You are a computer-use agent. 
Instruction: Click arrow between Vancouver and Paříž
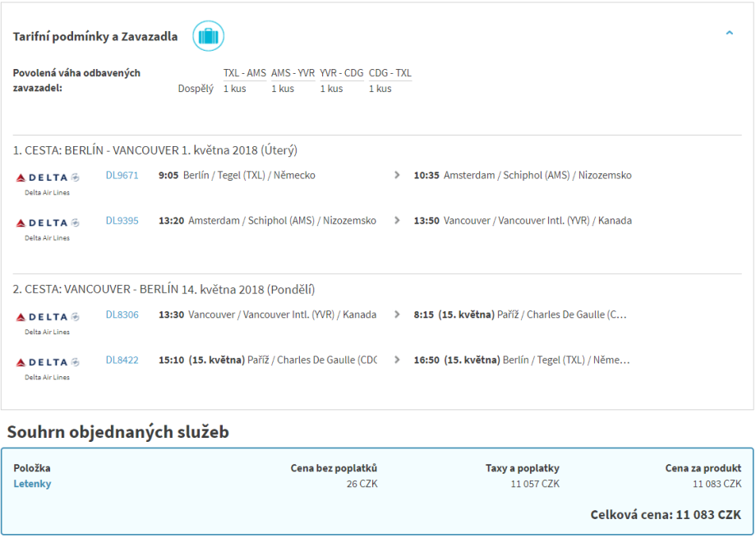(397, 315)
